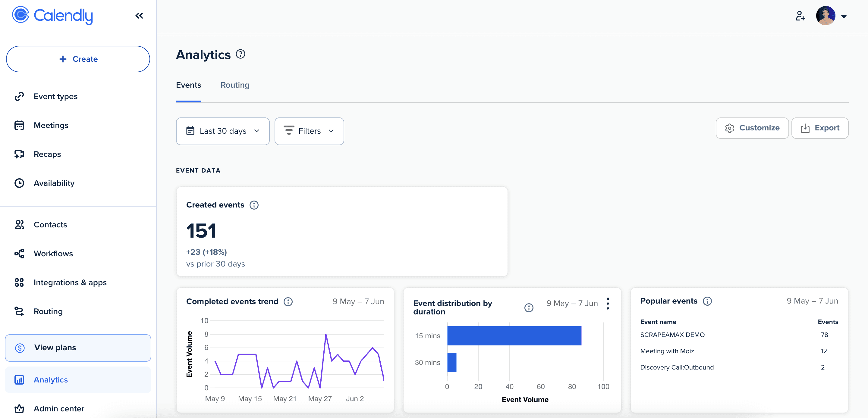Image resolution: width=868 pixels, height=418 pixels.
Task: Click the Calendly logo
Action: tap(52, 15)
